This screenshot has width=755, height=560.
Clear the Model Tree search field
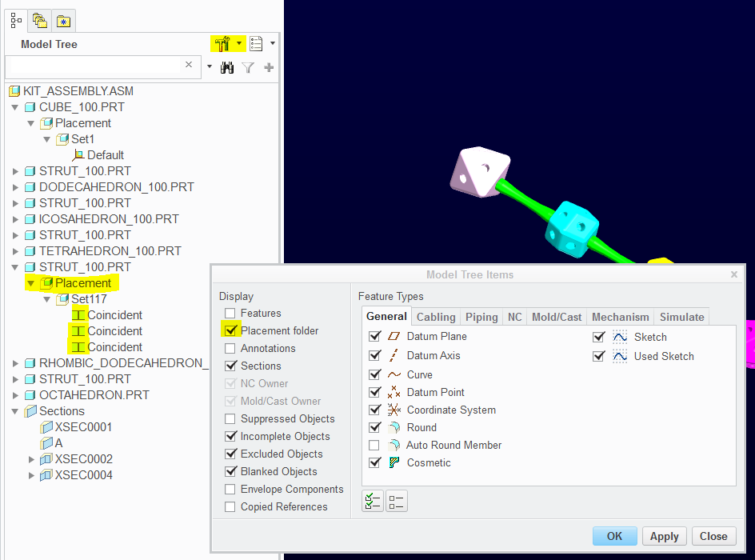click(x=189, y=65)
